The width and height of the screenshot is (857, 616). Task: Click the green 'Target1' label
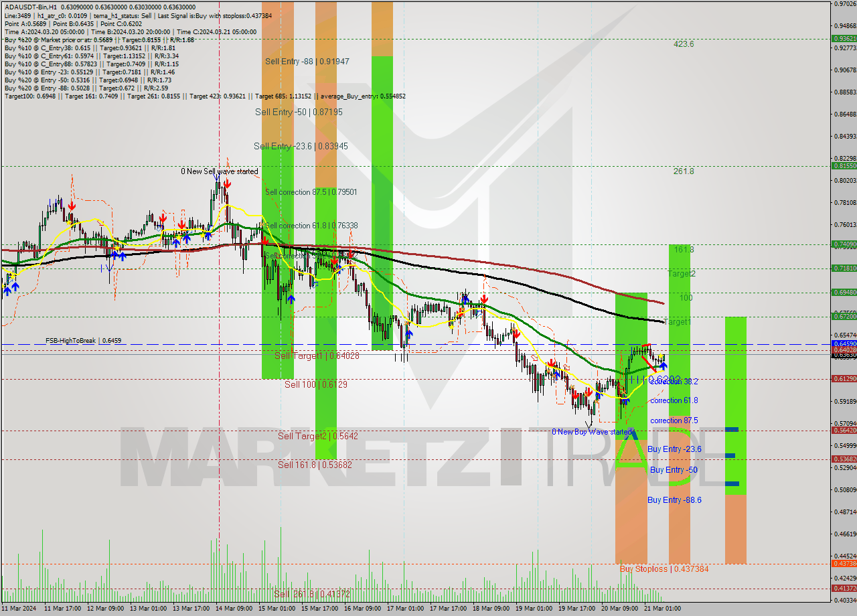676,322
